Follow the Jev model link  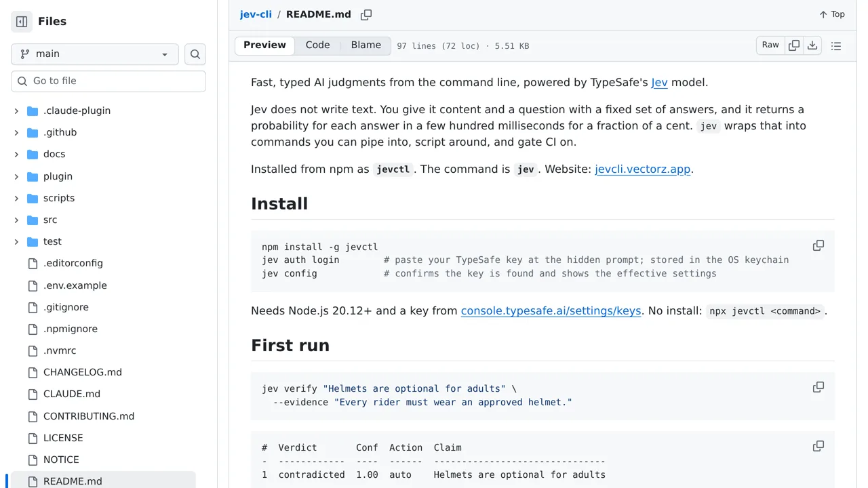tap(659, 83)
